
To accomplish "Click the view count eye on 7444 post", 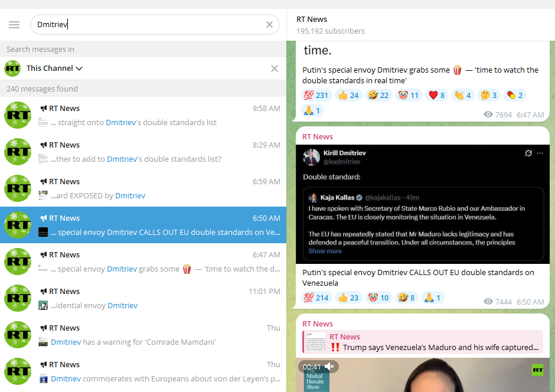I will tap(488, 302).
